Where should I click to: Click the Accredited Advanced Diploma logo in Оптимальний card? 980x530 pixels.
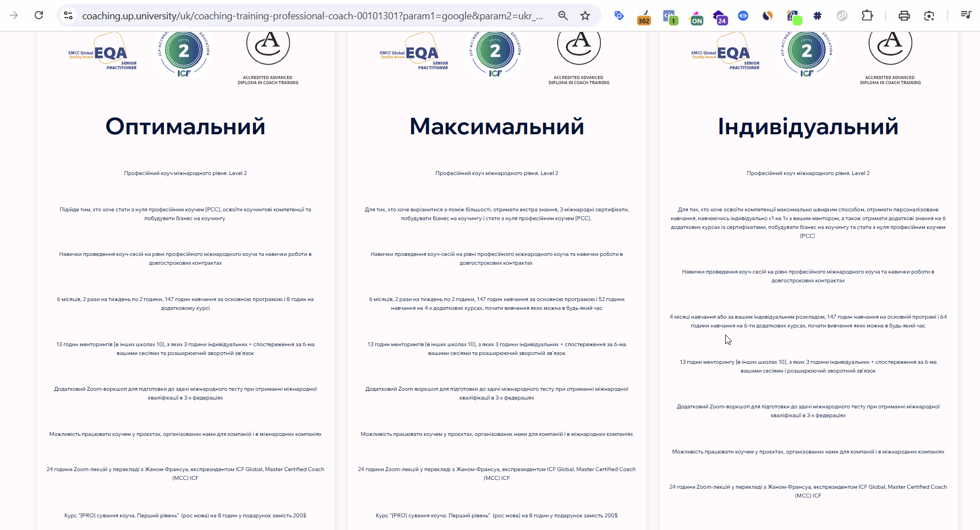[268, 58]
